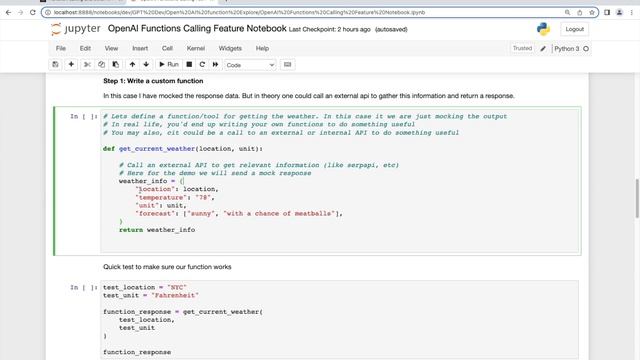
Task: Click the site information icon in address bar
Action: (48, 12)
